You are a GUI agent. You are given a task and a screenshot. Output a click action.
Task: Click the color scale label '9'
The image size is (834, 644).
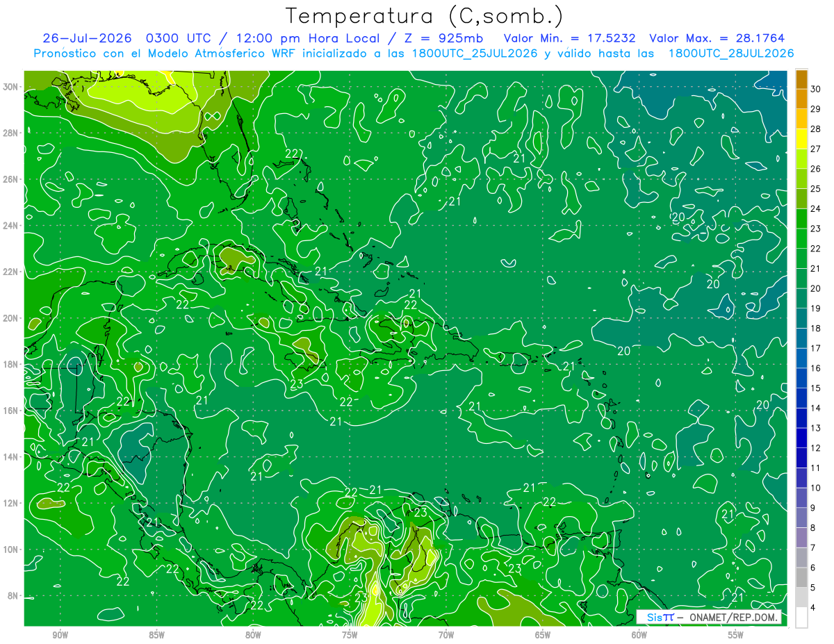pyautogui.click(x=813, y=508)
